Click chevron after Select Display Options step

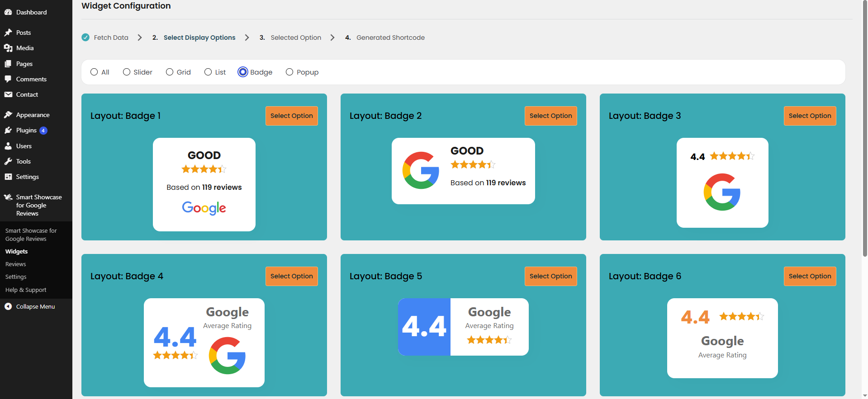point(247,38)
